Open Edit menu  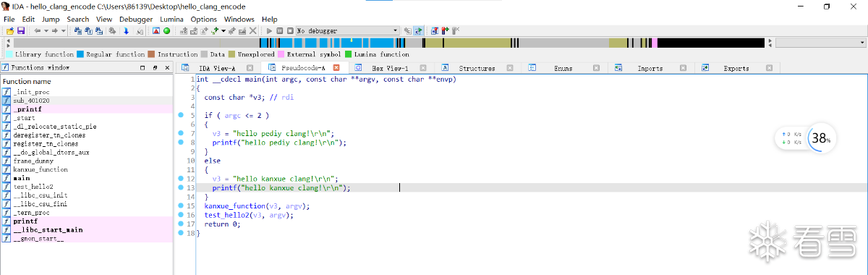point(28,19)
